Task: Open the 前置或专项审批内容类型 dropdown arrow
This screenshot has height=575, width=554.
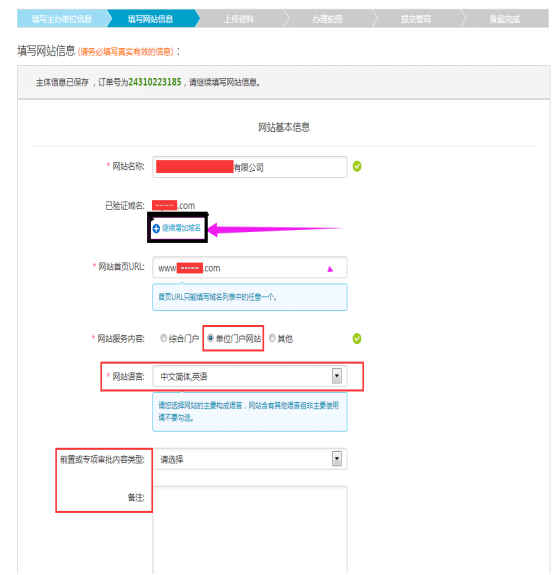Action: click(337, 458)
